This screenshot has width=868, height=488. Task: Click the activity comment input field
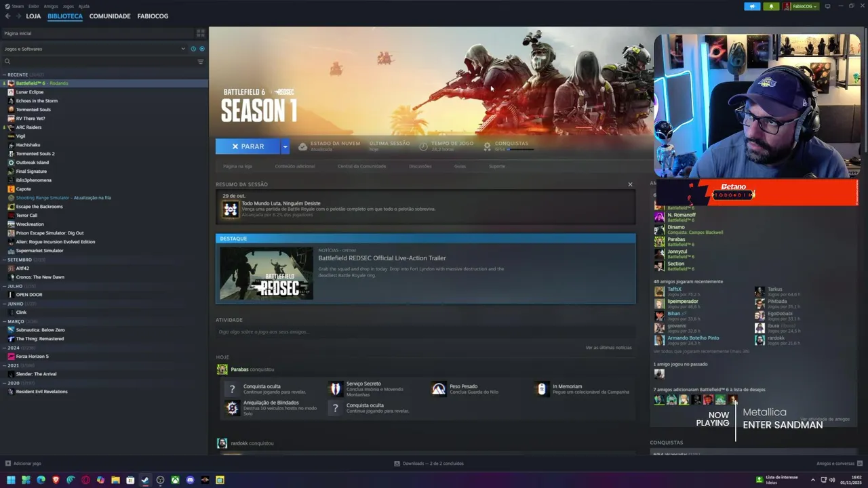(425, 332)
